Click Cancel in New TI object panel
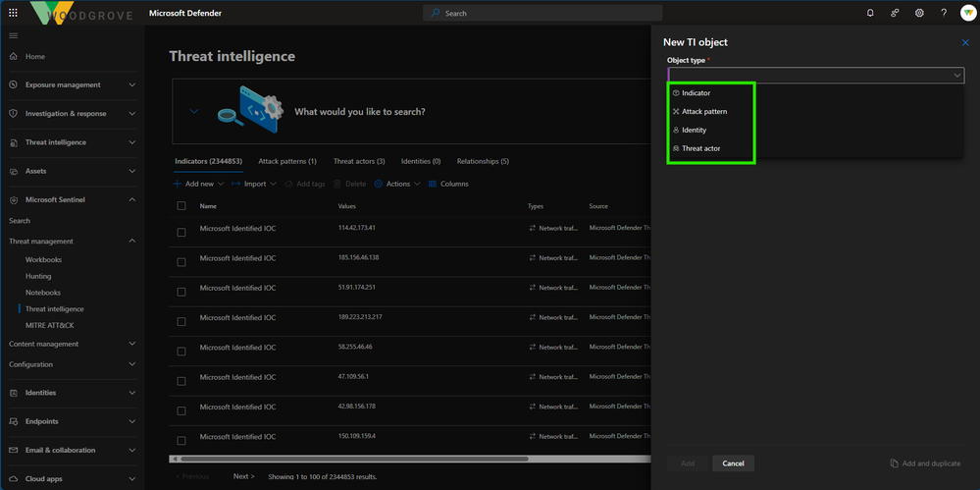 click(x=733, y=463)
